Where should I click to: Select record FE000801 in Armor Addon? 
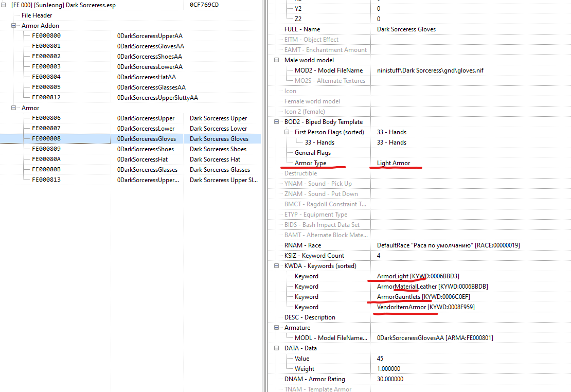pyautogui.click(x=130, y=46)
